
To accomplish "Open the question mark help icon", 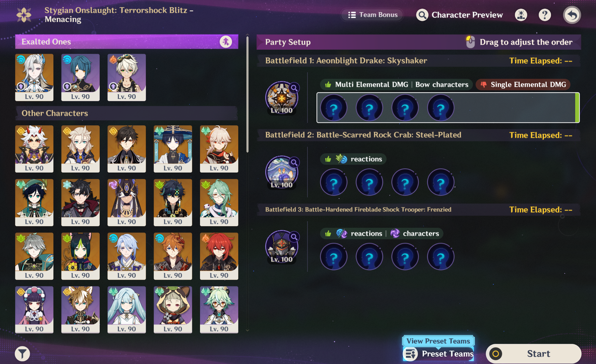I will pos(545,15).
